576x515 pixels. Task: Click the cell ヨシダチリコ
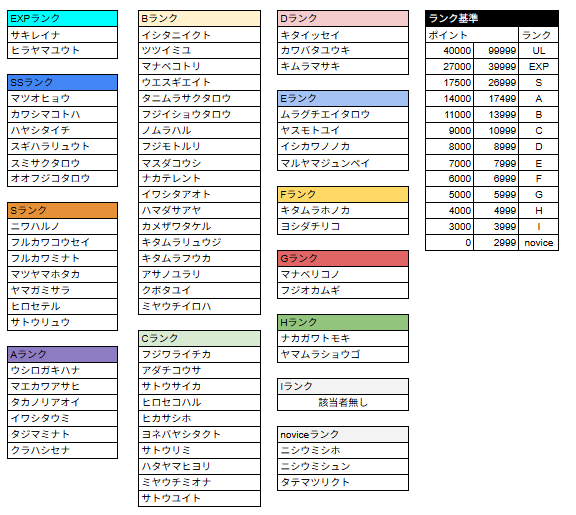pyautogui.click(x=343, y=227)
